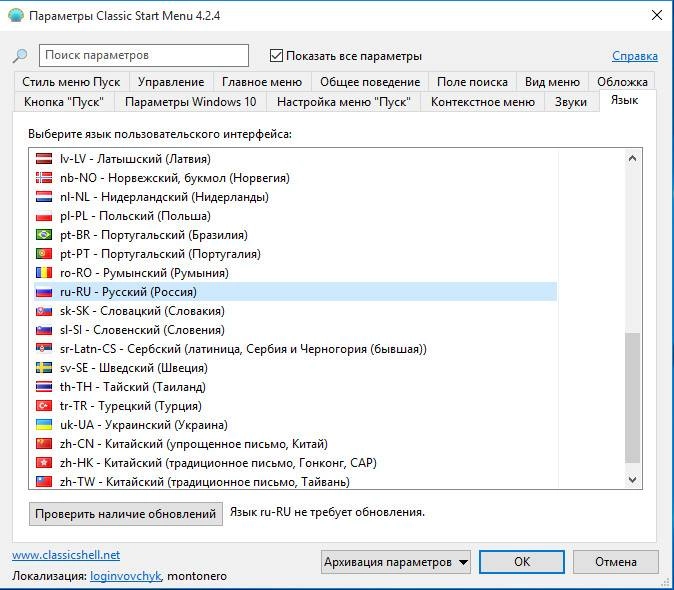
Task: Select nb-NO - Норвежский, букмол row
Action: point(296,177)
